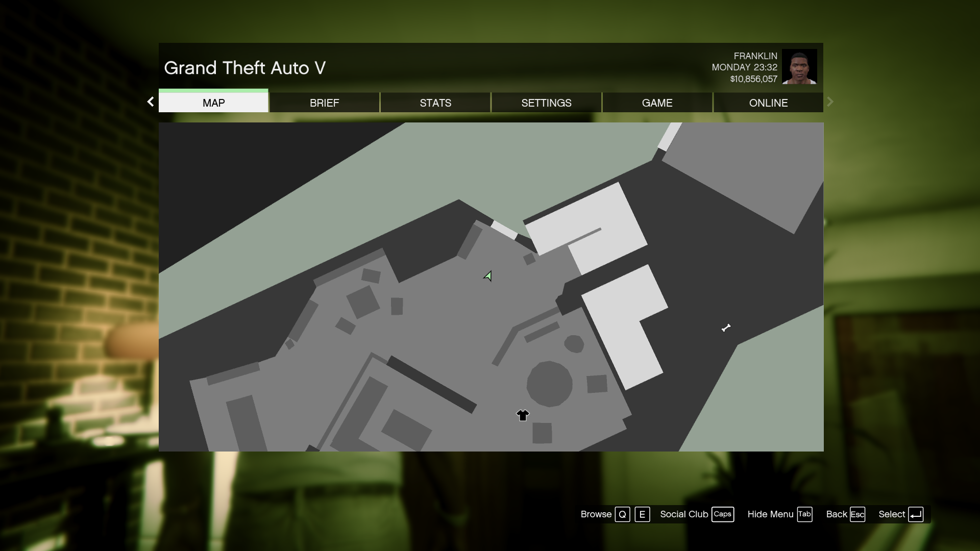Screen dimensions: 980x551
Task: Click the player position arrow icon
Action: click(x=487, y=275)
